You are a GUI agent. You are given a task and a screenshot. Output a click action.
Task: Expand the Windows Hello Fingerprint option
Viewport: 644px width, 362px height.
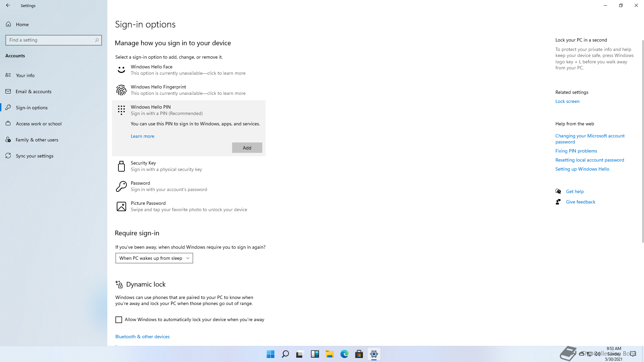[189, 90]
